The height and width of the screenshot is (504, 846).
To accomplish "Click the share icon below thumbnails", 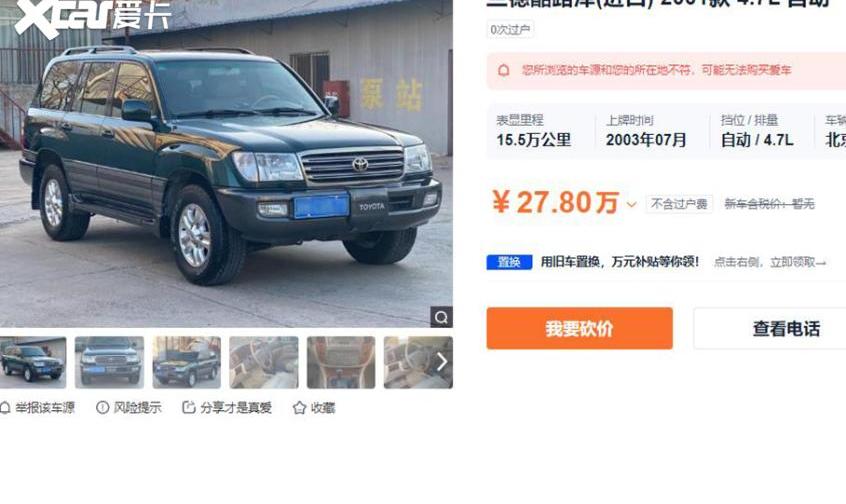I will [x=188, y=407].
